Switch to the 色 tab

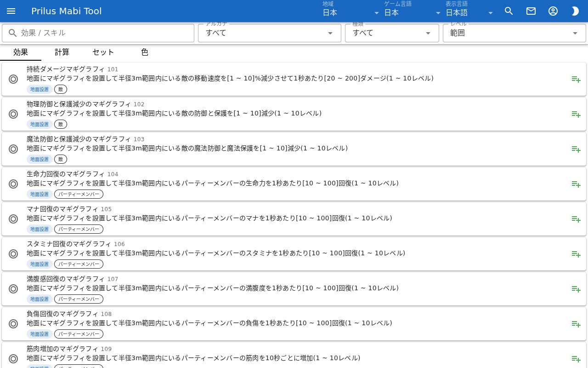145,52
